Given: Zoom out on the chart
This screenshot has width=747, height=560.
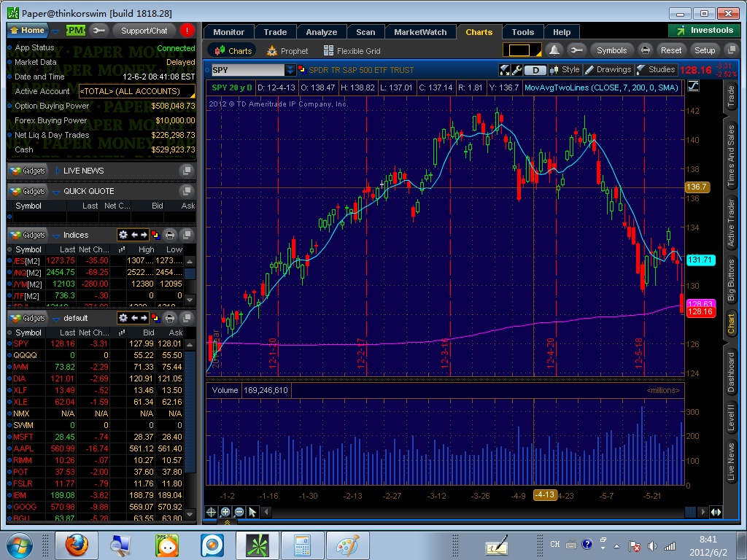Looking at the screenshot, I should pos(239,512).
